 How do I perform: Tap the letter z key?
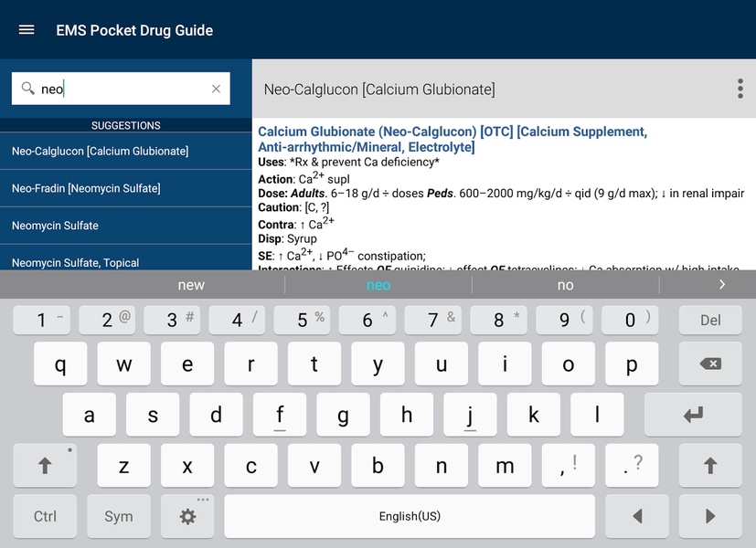click(x=124, y=466)
